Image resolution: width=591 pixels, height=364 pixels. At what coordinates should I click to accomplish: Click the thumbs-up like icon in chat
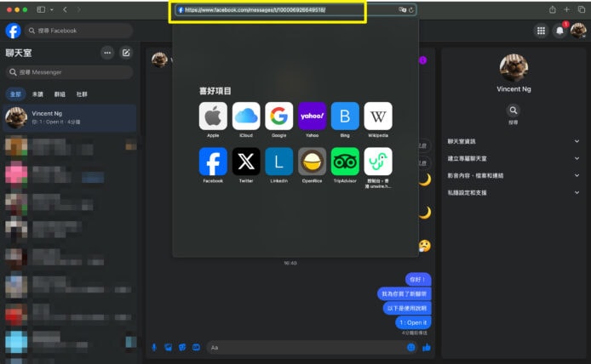(x=427, y=347)
